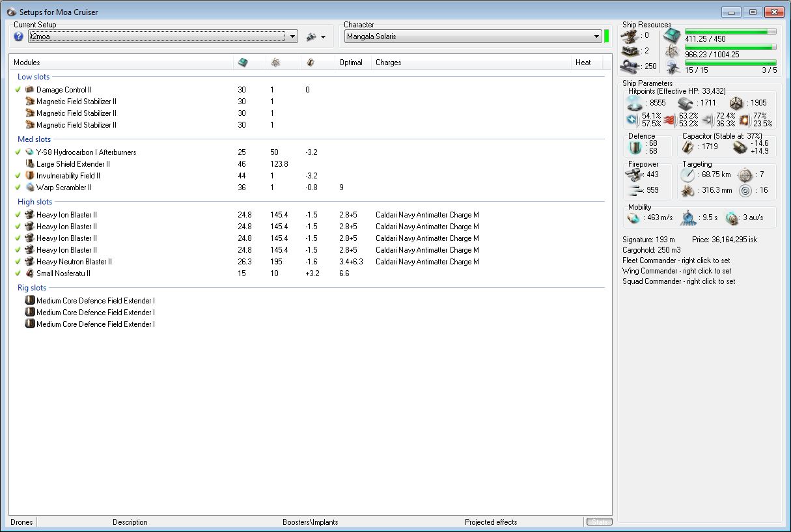Click the CPU column header icon
The width and height of the screenshot is (791, 532).
coord(243,63)
